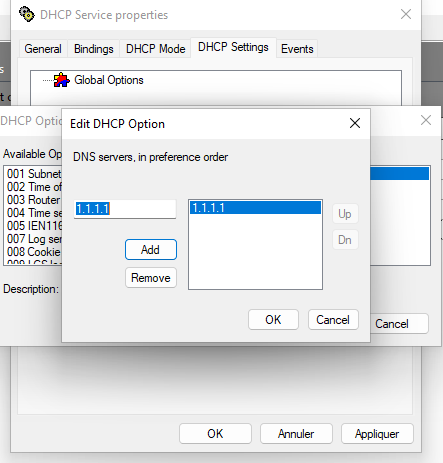The image size is (443, 463).
Task: Close the Edit DHCP Option dialog
Action: pyautogui.click(x=355, y=123)
